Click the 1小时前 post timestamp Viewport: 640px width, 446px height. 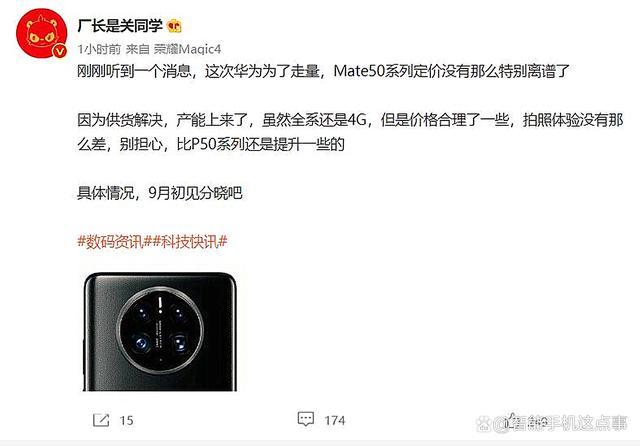[x=99, y=49]
